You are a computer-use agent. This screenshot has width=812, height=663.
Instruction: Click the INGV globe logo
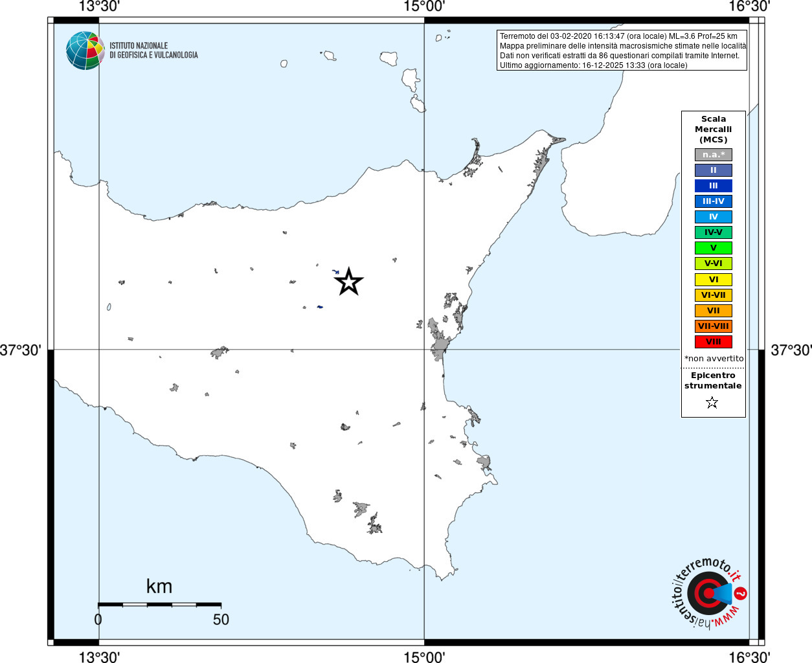pos(85,51)
